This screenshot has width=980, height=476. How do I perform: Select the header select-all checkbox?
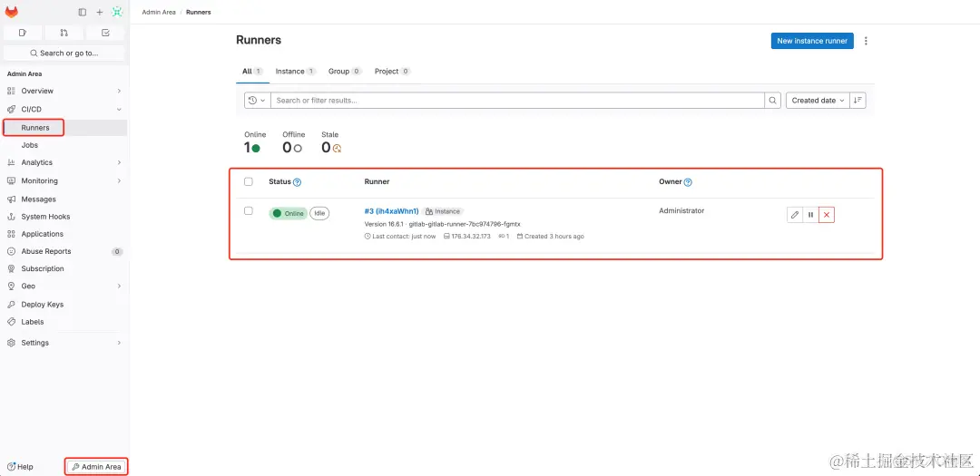pyautogui.click(x=248, y=181)
